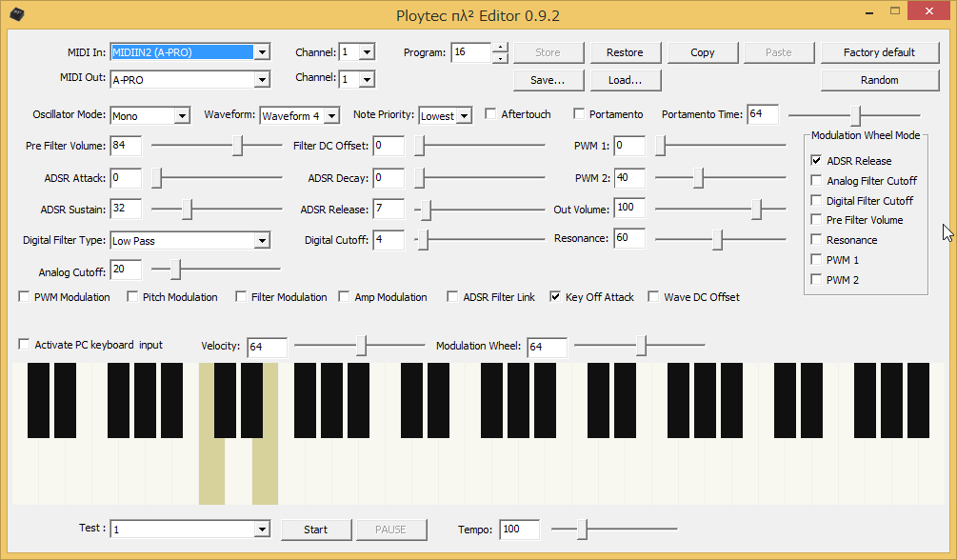Screen dimensions: 957x560
Task: Toggle Pitch Modulation checkbox
Action: 132,297
